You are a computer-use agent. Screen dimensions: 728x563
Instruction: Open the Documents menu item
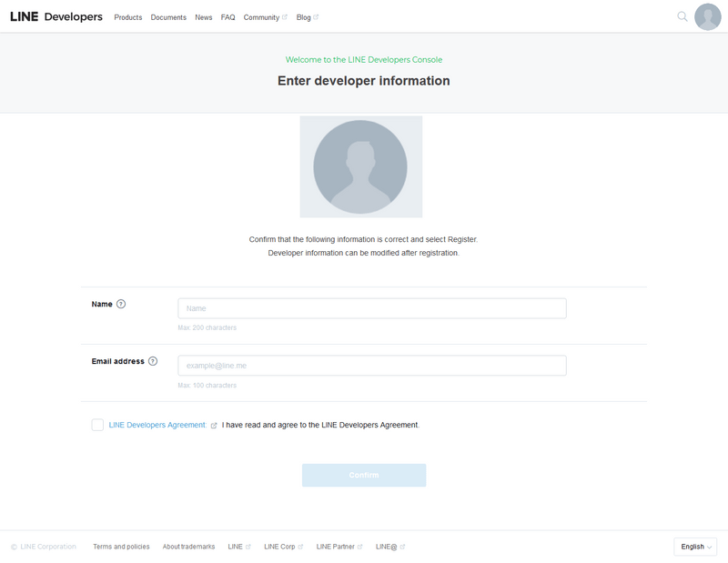point(168,17)
